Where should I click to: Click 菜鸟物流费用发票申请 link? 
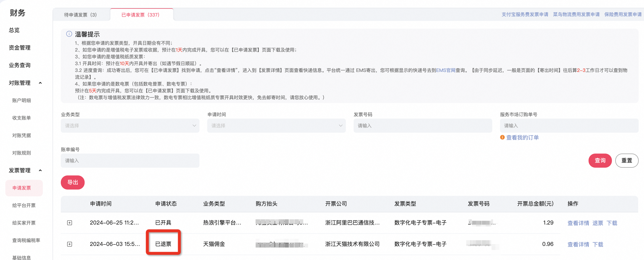(576, 15)
